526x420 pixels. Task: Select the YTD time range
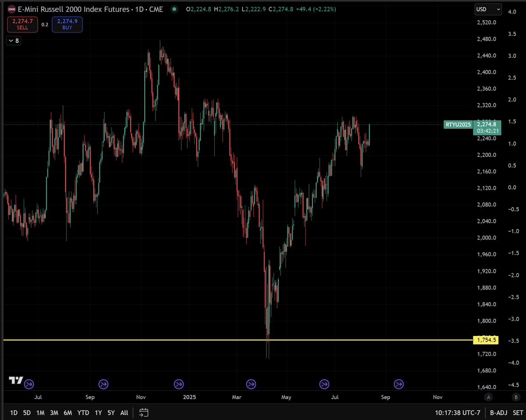[x=83, y=413]
